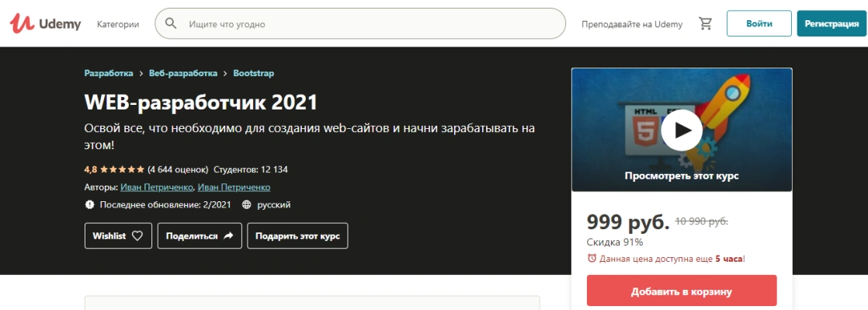Image resolution: width=868 pixels, height=310 pixels.
Task: Click the Войти button
Action: click(x=759, y=24)
